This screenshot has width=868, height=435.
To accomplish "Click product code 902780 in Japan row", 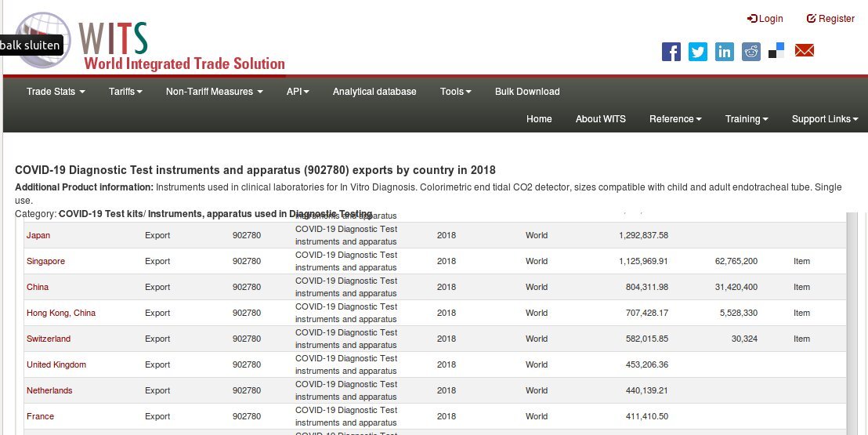I will click(x=246, y=235).
